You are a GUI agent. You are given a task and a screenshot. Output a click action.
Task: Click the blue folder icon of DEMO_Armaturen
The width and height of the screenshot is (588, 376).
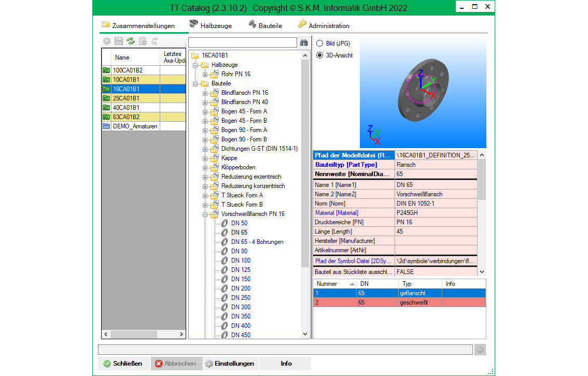click(106, 126)
